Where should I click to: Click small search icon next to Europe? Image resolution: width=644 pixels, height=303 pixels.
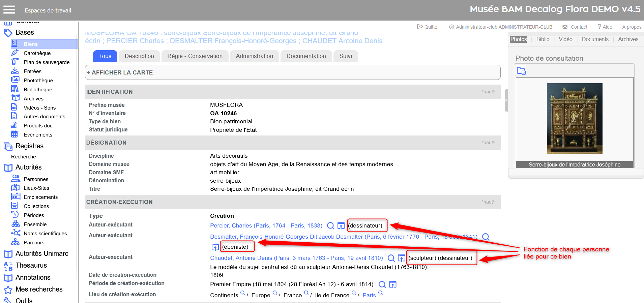coord(275,293)
